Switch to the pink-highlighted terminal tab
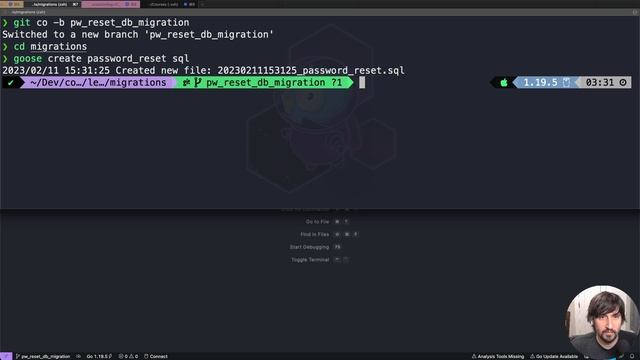This screenshot has height=360, width=640. click(x=111, y=4)
